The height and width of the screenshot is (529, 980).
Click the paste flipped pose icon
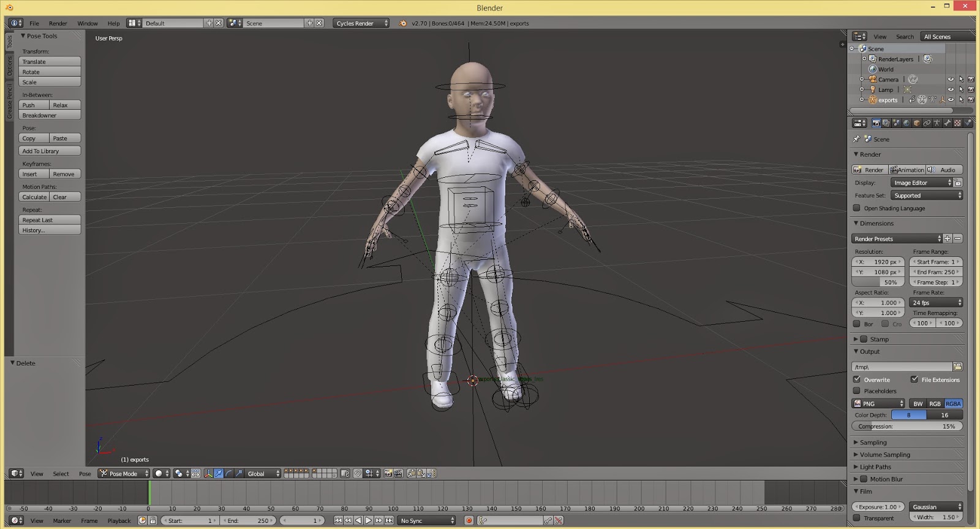431,473
